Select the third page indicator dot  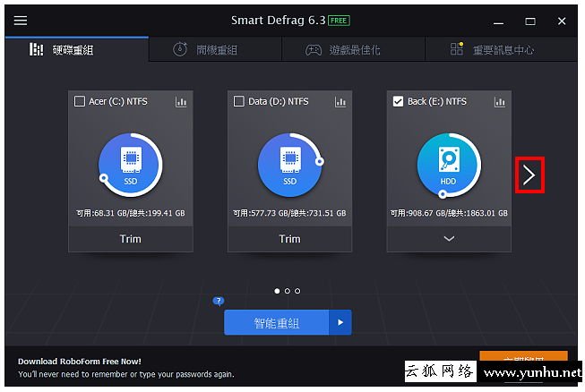297,291
